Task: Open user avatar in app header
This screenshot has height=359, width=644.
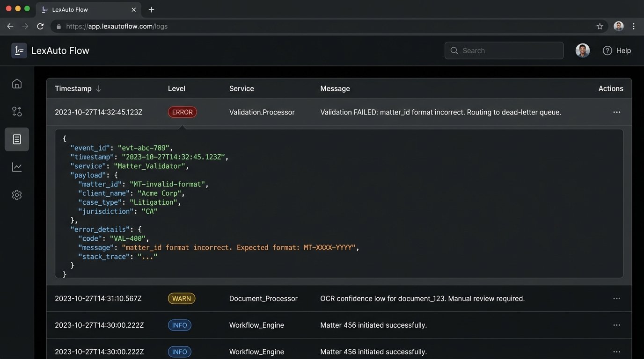Action: click(582, 50)
